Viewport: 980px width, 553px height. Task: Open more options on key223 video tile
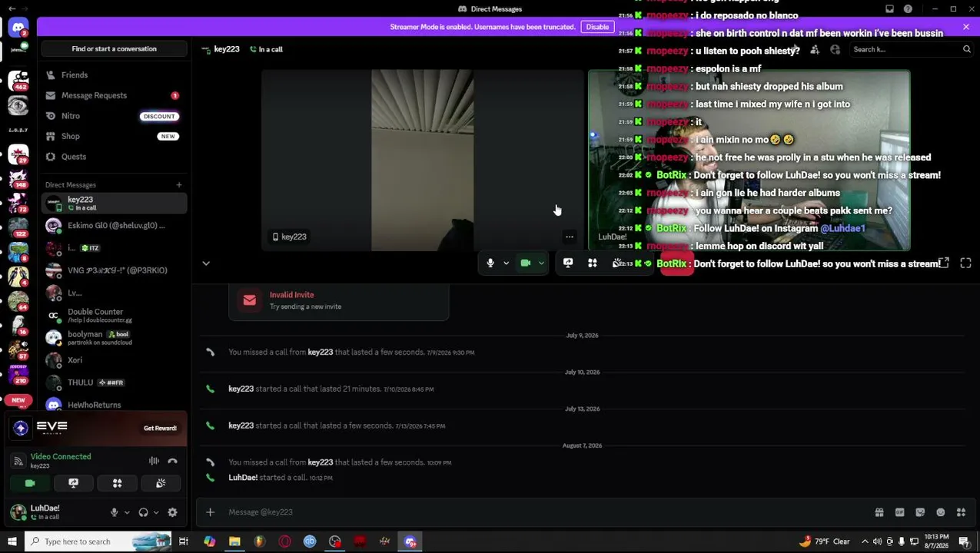coord(570,237)
